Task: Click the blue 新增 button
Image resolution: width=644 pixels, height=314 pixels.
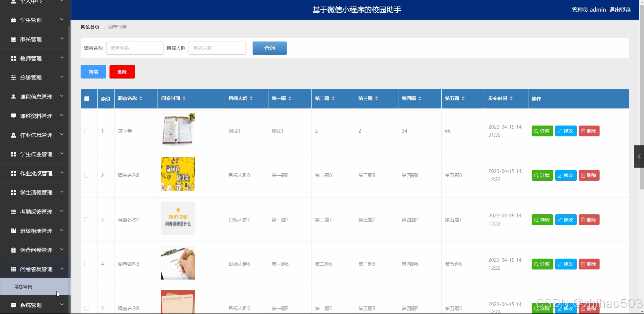Action: tap(93, 72)
